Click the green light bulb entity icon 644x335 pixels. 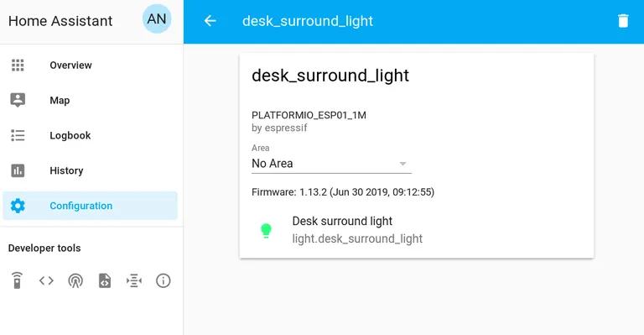(266, 231)
